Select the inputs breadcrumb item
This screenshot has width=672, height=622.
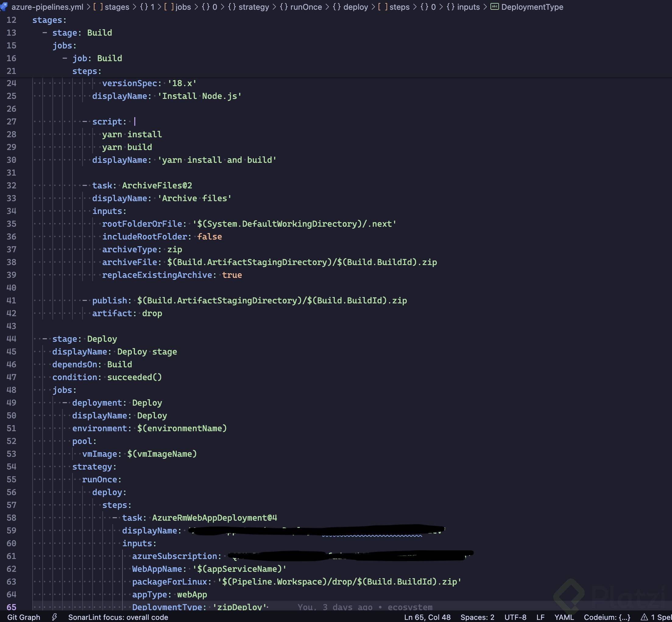[468, 7]
